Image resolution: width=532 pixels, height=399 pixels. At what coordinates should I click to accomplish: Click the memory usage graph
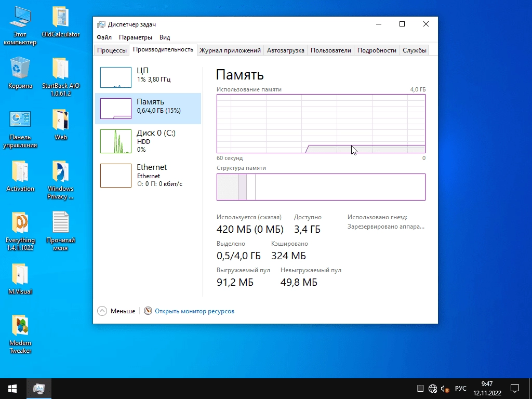(321, 124)
